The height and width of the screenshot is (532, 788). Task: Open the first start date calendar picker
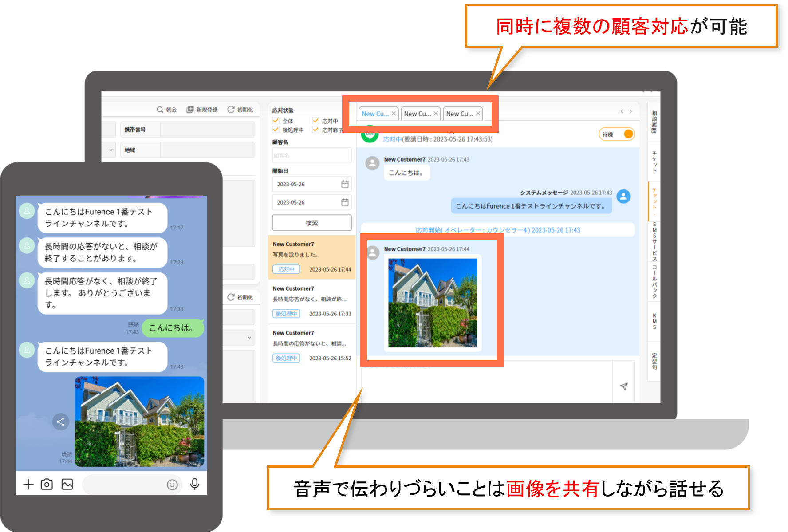(x=345, y=184)
